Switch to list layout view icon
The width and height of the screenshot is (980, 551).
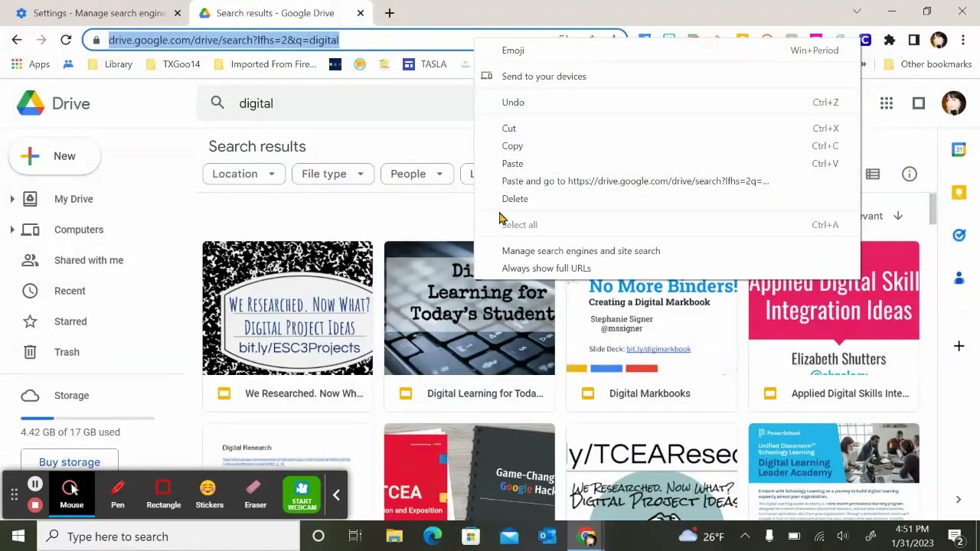click(873, 174)
